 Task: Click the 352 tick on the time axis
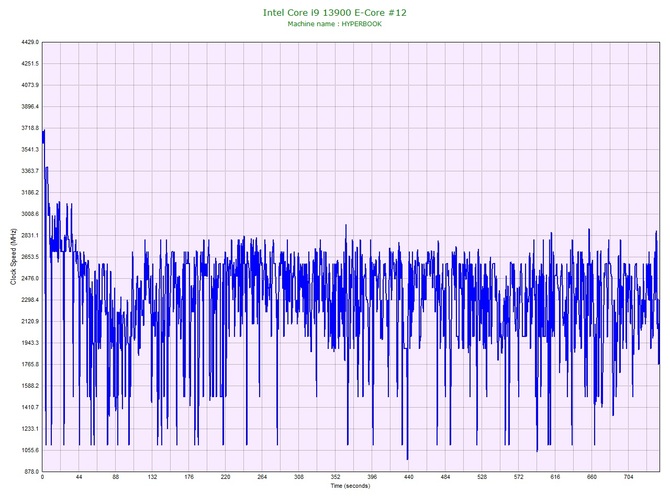point(335,477)
